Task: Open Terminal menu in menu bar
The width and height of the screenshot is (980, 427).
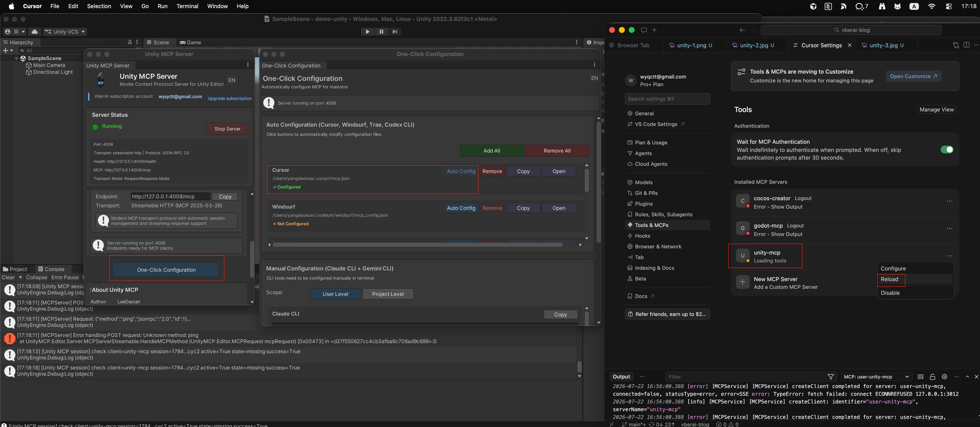Action: coord(187,6)
